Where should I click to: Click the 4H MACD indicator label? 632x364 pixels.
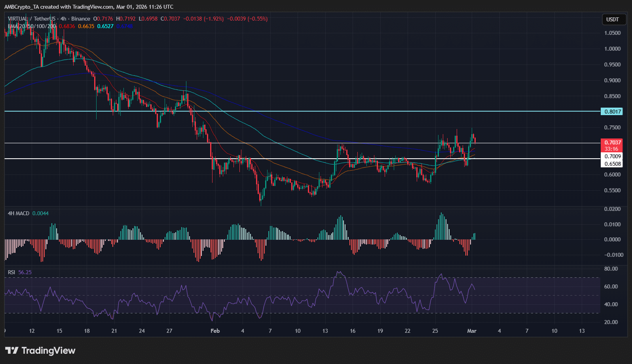pyautogui.click(x=19, y=213)
